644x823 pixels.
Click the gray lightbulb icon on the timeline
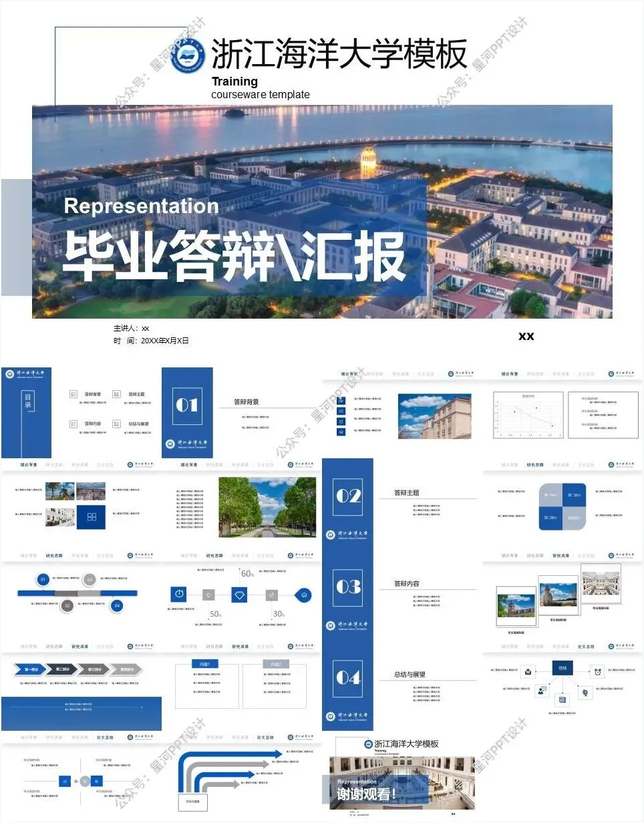tap(208, 595)
